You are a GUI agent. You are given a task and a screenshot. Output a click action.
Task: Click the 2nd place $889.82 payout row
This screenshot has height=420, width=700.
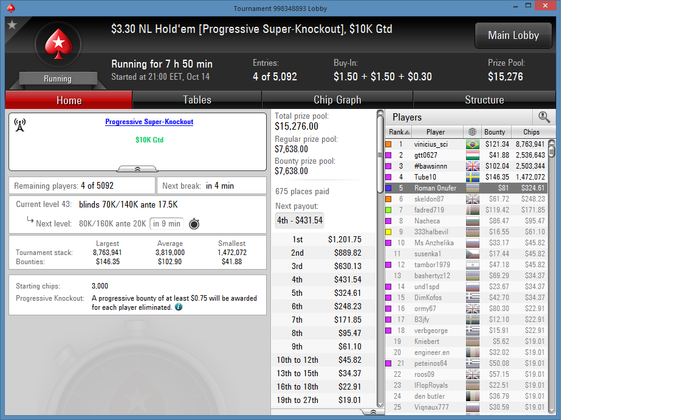[323, 253]
